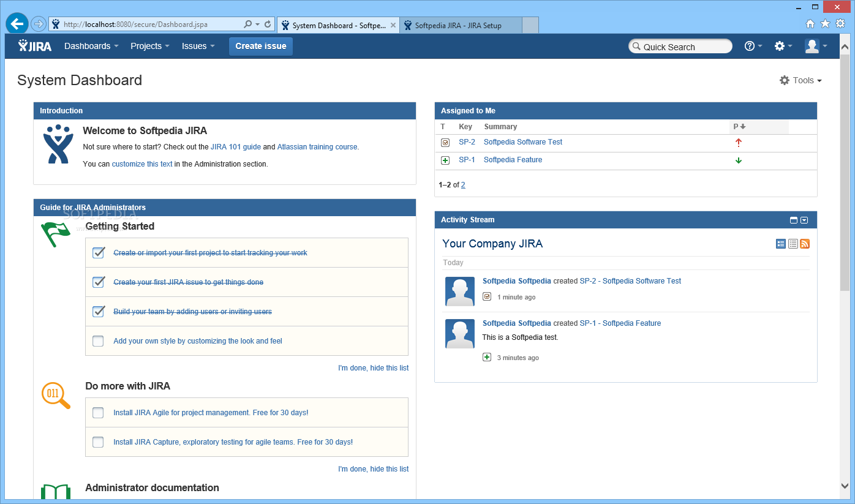855x504 pixels.
Task: Click the browser Home icon
Action: point(810,24)
